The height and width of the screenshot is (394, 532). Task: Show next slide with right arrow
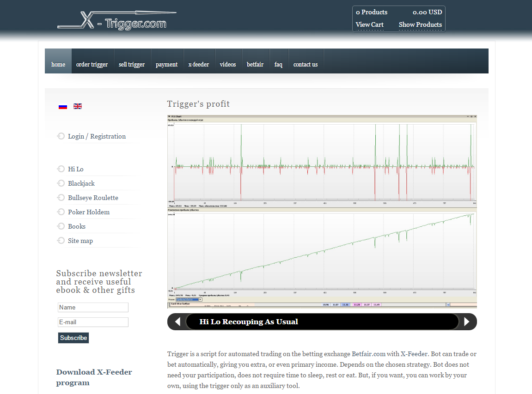tap(467, 321)
